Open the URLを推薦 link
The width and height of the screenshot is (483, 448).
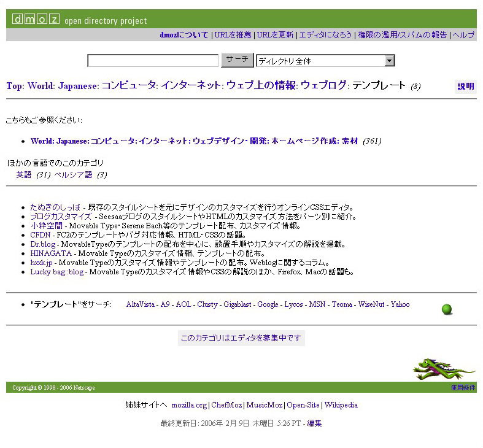(x=233, y=35)
